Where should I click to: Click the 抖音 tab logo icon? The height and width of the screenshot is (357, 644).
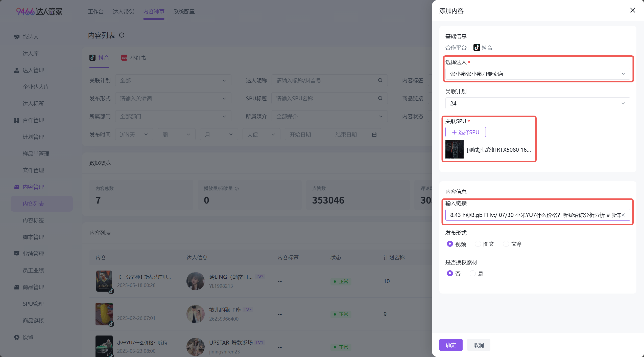92,58
